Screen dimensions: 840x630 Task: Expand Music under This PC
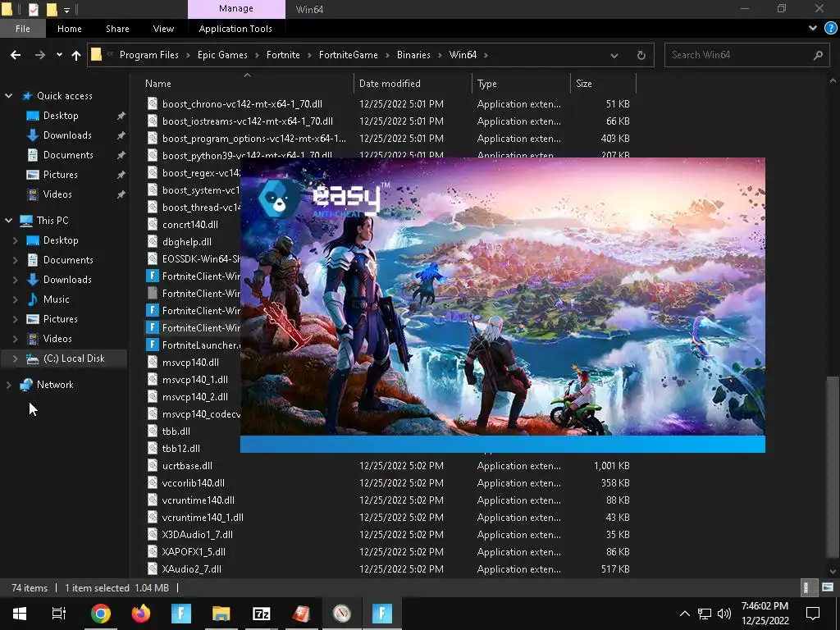tap(15, 299)
